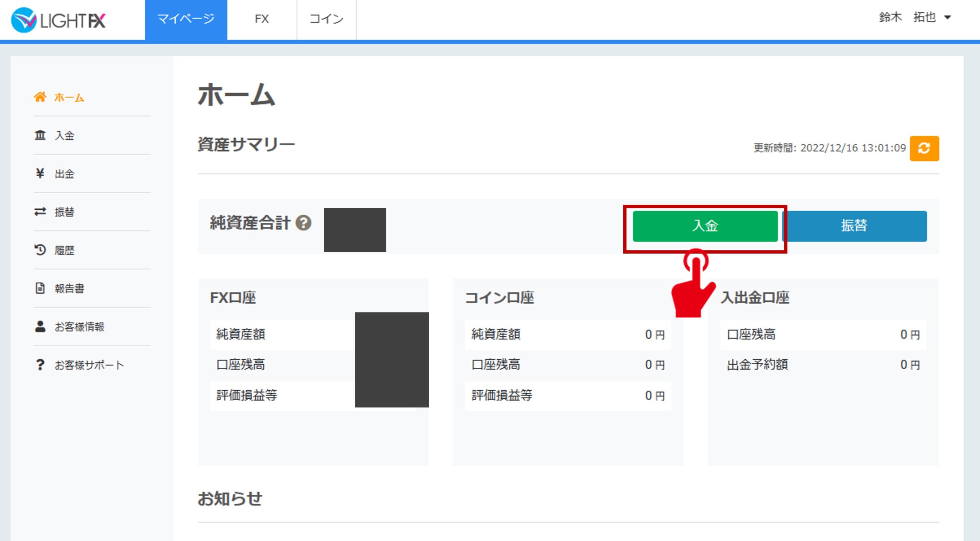Open お客様サポート in the sidebar
The width and height of the screenshot is (980, 541).
coord(89,365)
